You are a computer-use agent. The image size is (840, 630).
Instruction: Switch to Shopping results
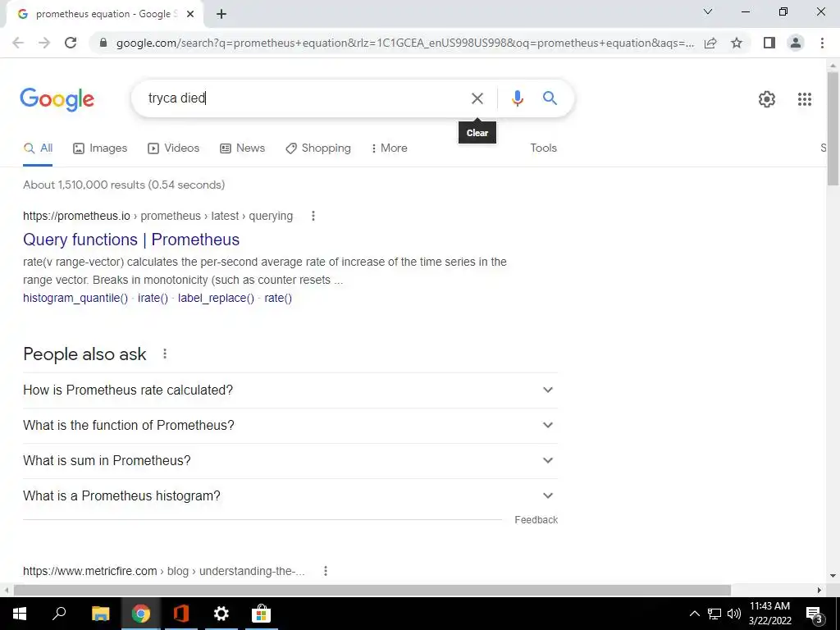coord(318,148)
